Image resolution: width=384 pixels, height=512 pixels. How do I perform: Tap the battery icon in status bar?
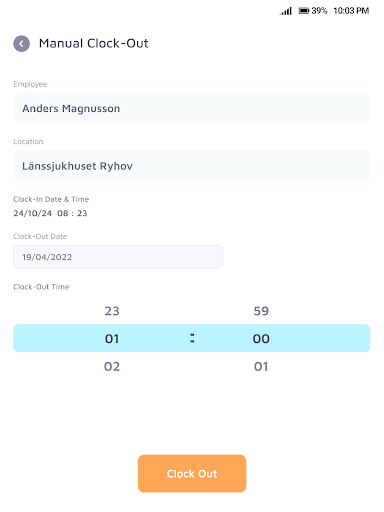coord(304,11)
